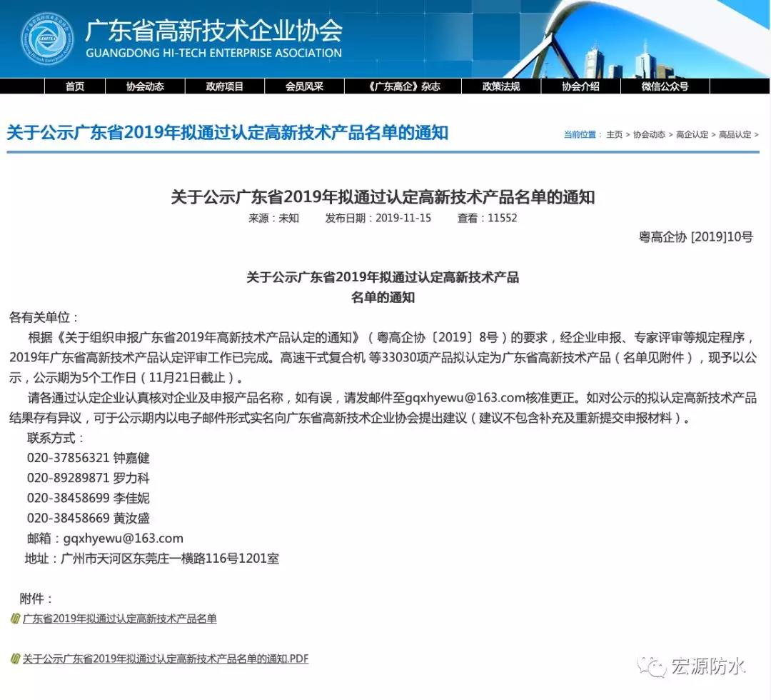The image size is (771, 700).
Task: Click the 协会动态 breadcrumb link
Action: point(649,134)
